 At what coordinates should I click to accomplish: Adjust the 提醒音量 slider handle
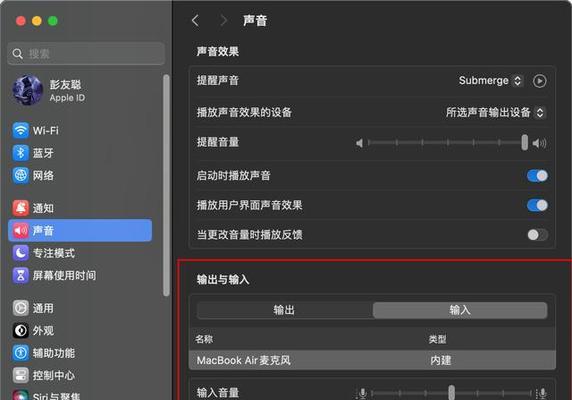525,142
